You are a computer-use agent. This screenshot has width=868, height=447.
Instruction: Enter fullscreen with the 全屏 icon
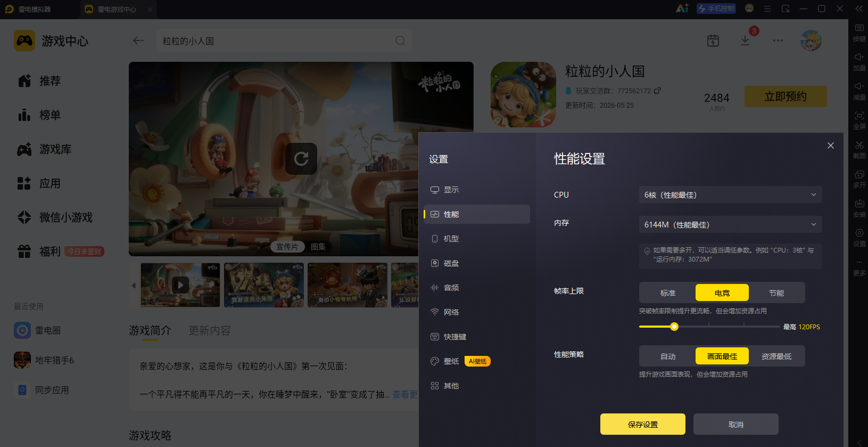pos(859,120)
